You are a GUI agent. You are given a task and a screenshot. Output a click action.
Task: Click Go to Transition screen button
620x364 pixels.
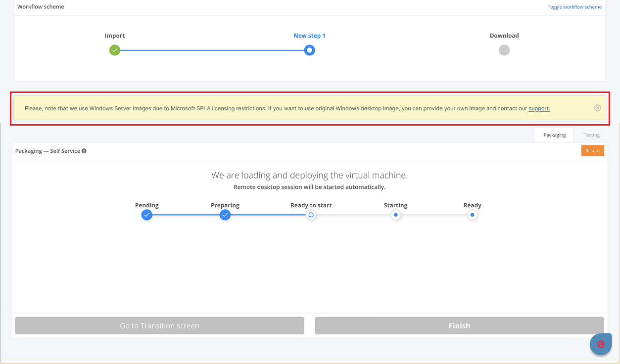[159, 326]
